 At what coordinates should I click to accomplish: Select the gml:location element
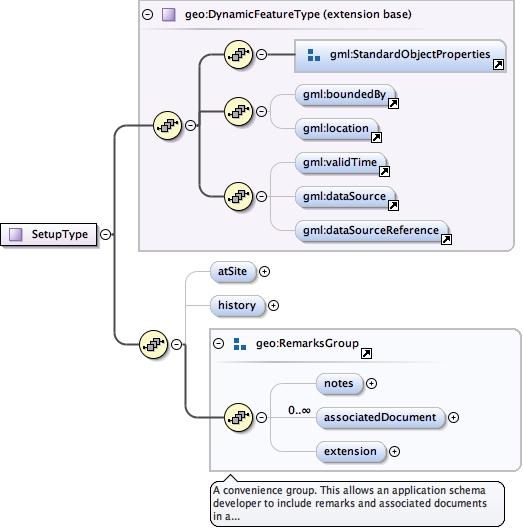336,129
